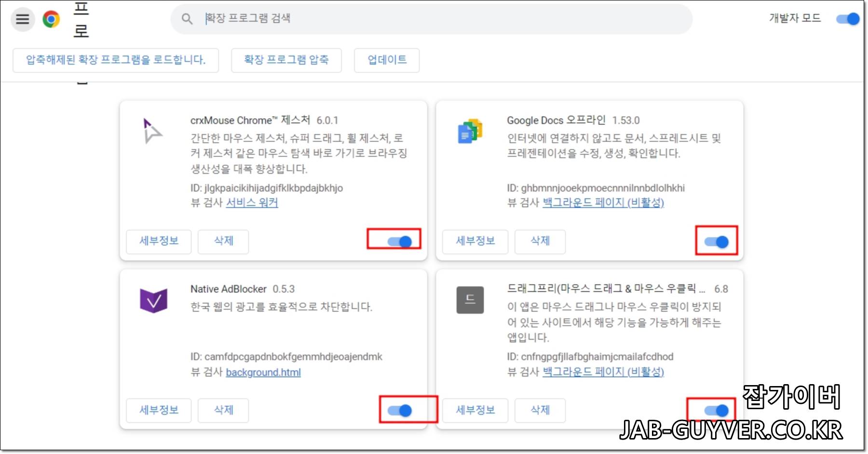Focus the 확장 프로그램 검색 field

pyautogui.click(x=432, y=19)
